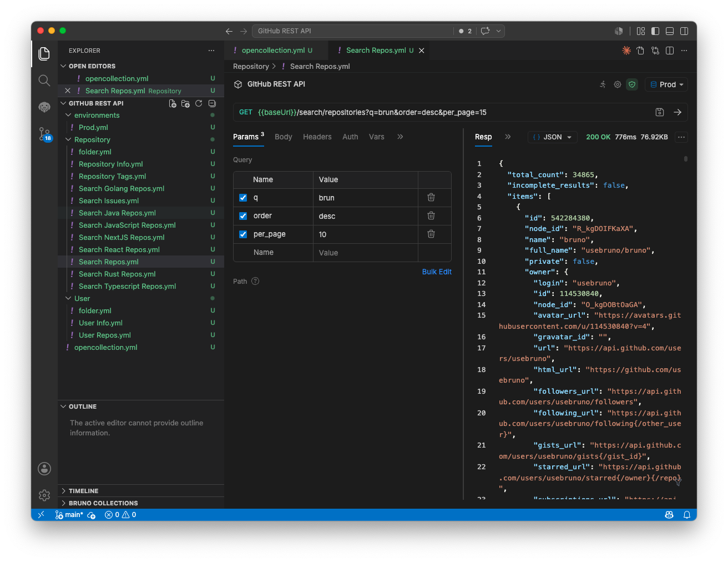Screen dimensions: 728x562
Task: Delete the order query parameter
Action: [x=431, y=215]
